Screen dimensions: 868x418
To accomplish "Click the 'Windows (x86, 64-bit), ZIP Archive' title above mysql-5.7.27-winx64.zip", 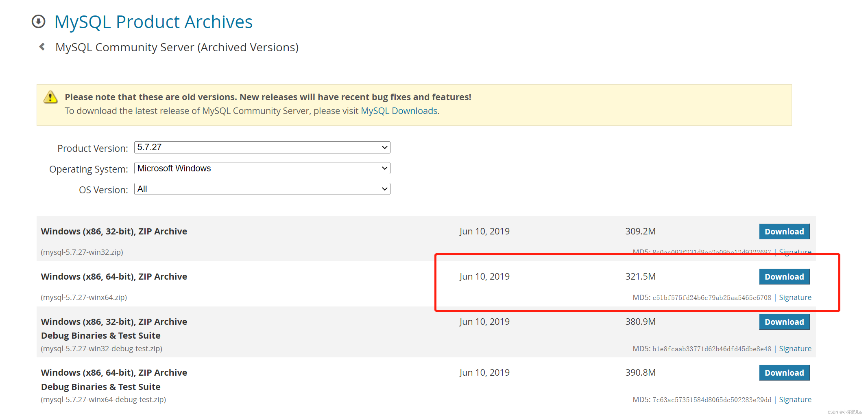I will (114, 277).
